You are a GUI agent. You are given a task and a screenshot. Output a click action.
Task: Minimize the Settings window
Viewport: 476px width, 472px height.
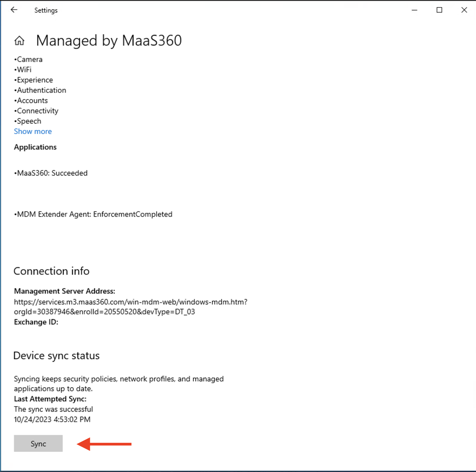pyautogui.click(x=414, y=10)
